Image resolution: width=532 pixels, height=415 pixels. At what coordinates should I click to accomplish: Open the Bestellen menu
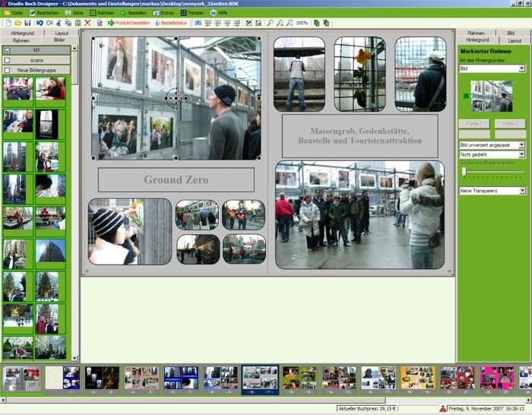tap(134, 13)
